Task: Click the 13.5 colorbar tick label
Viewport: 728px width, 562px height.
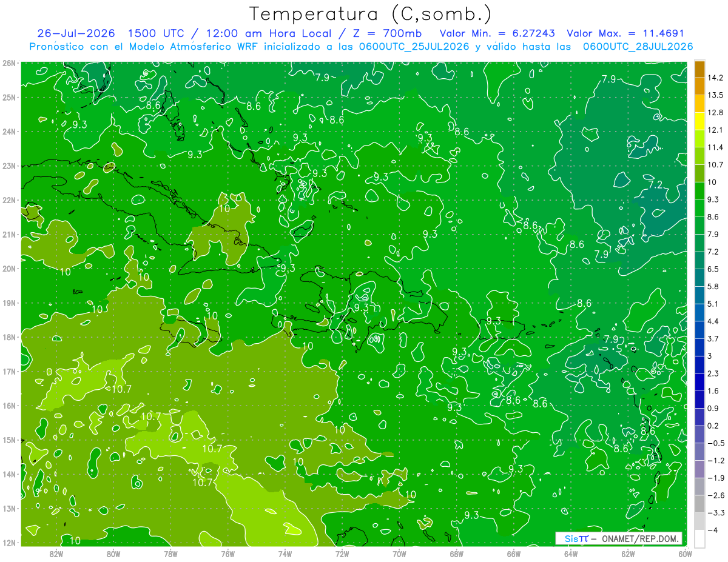Action: tap(715, 95)
